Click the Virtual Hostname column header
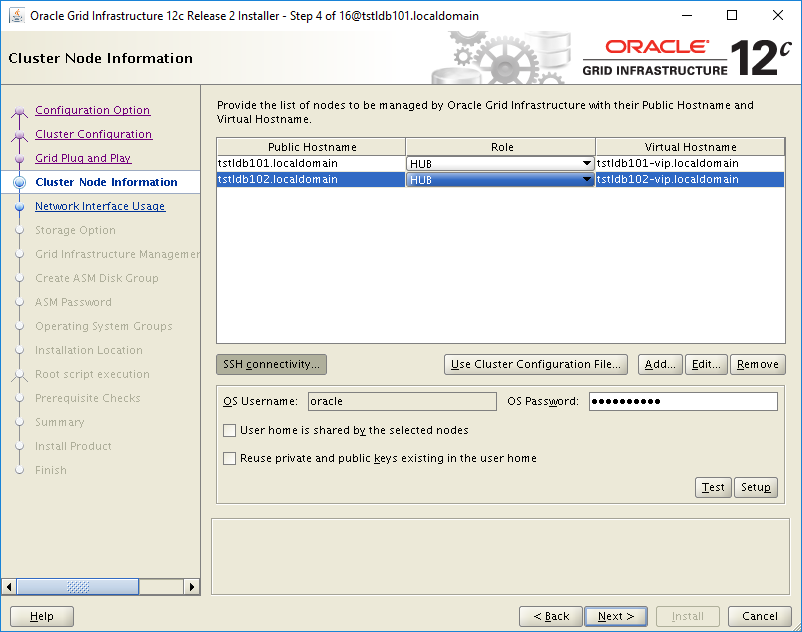 (x=690, y=147)
